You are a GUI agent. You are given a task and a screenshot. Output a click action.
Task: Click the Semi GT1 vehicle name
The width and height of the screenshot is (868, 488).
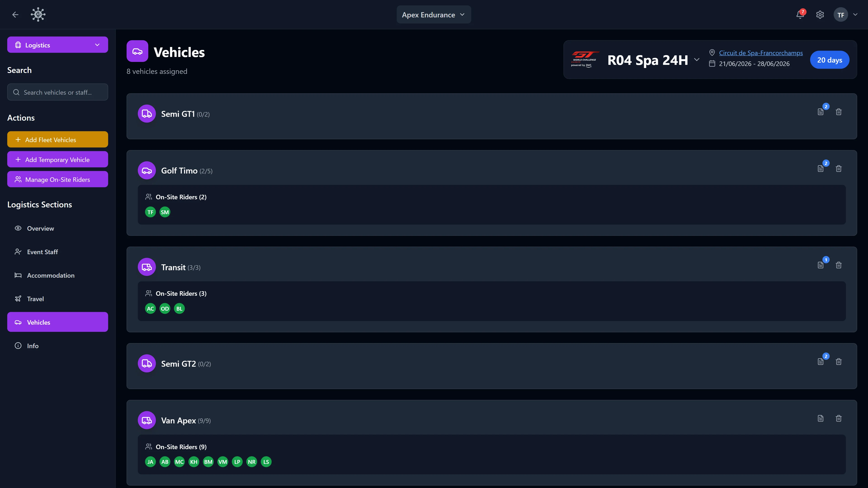178,114
